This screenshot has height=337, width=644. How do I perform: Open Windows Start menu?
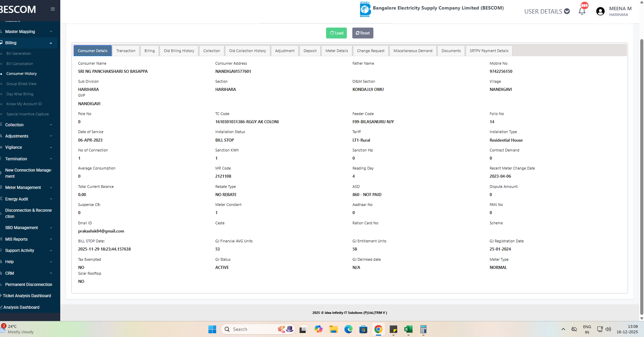point(212,329)
